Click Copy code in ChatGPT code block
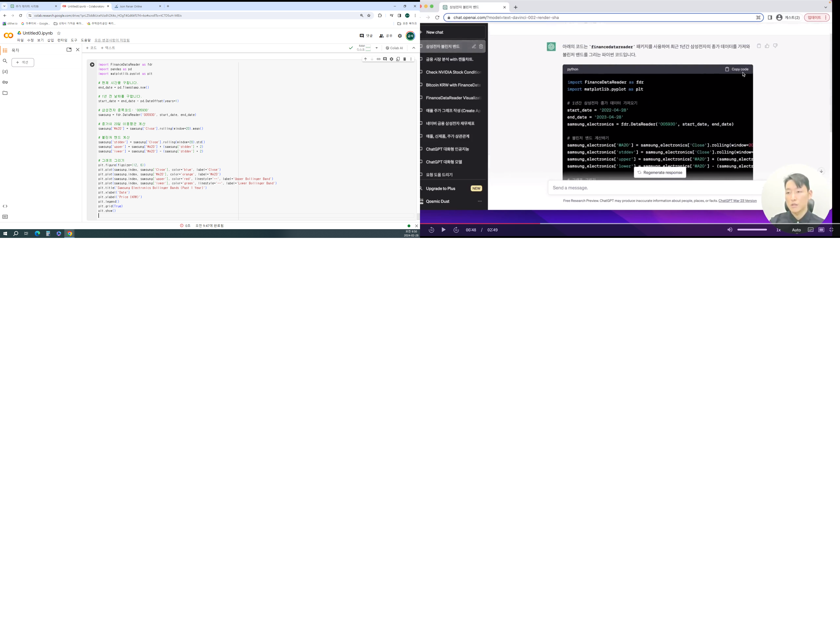This screenshot has width=840, height=621. click(x=737, y=70)
